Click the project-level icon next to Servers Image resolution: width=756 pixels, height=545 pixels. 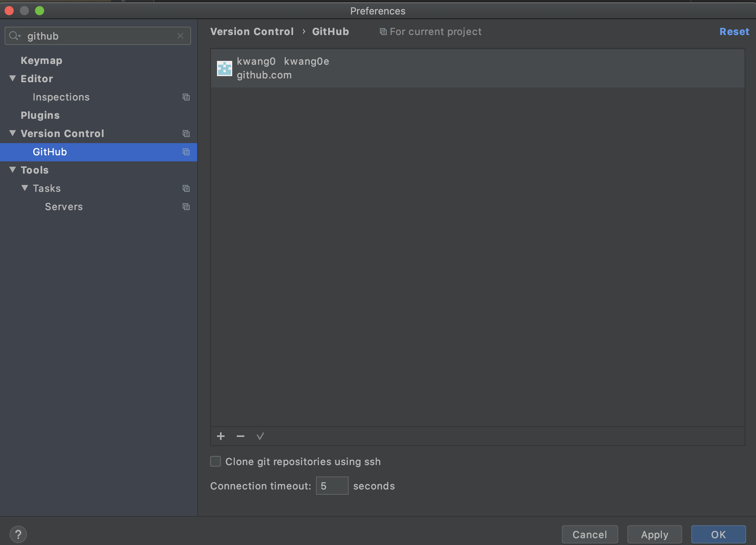pyautogui.click(x=186, y=207)
